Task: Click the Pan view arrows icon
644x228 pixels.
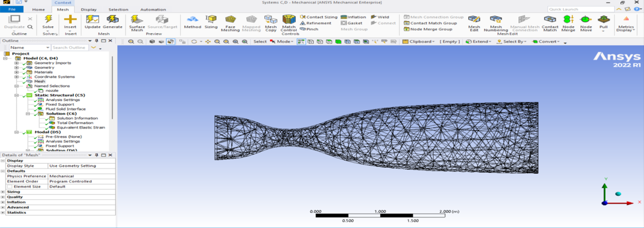Action: [208, 42]
